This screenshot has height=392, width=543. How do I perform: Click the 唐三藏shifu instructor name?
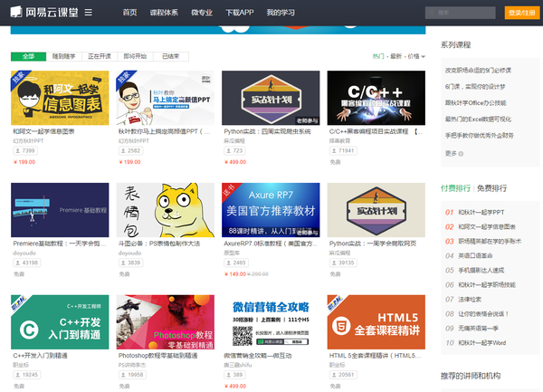point(238,365)
